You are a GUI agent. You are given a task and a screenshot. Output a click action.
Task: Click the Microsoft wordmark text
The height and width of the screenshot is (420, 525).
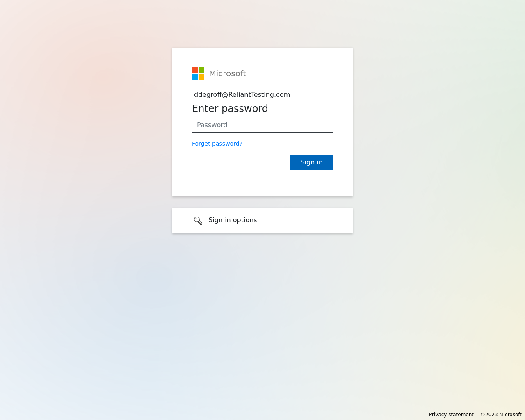[228, 73]
